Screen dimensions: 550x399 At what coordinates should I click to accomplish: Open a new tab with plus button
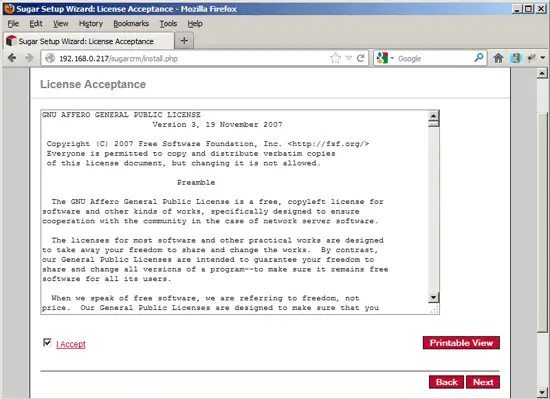184,41
